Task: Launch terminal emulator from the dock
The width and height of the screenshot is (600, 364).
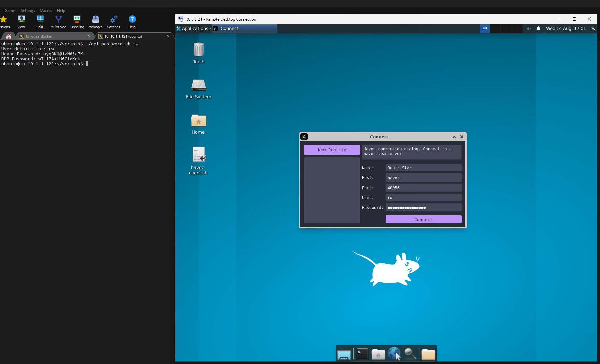Action: [x=362, y=354]
